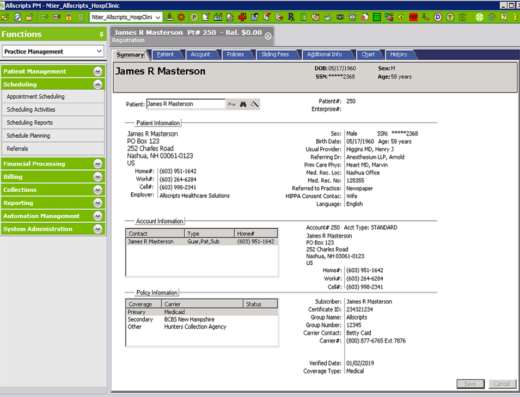Click the person with arrow toolbar icon

[x=426, y=17]
